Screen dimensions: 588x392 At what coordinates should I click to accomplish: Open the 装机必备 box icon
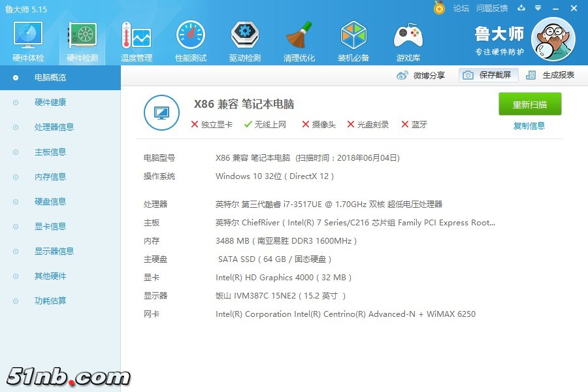pyautogui.click(x=353, y=35)
